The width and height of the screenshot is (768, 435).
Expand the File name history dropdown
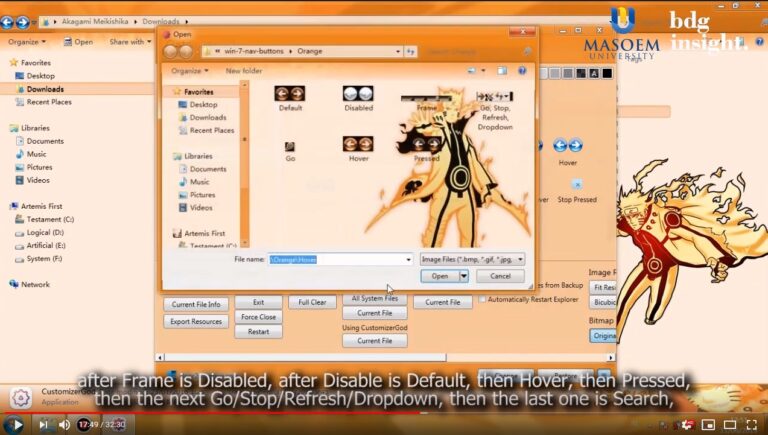pyautogui.click(x=408, y=259)
